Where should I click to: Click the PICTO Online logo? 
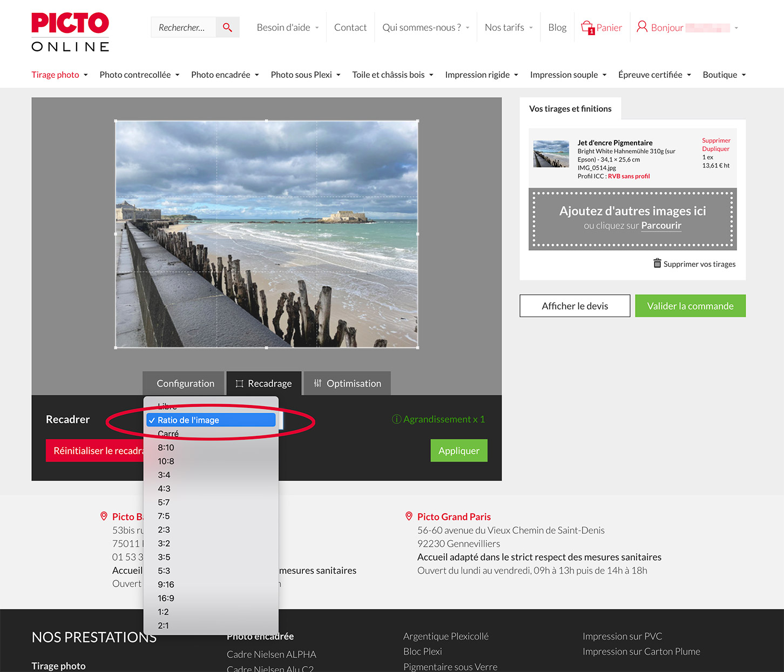coord(70,32)
